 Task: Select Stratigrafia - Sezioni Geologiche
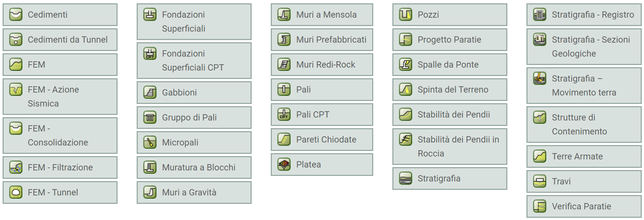point(584,47)
